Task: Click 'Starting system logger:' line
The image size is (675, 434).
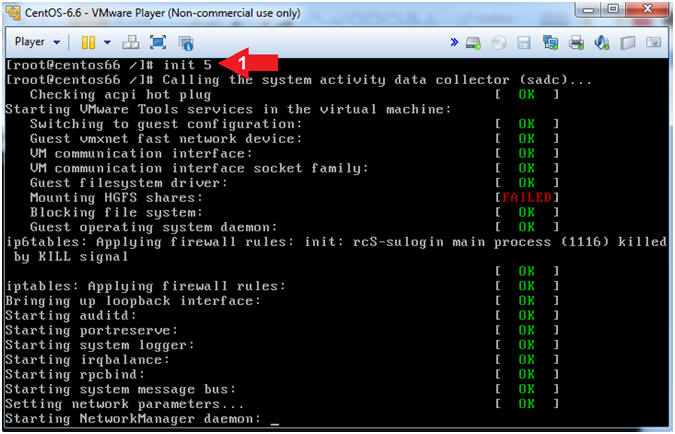Action: (x=100, y=345)
